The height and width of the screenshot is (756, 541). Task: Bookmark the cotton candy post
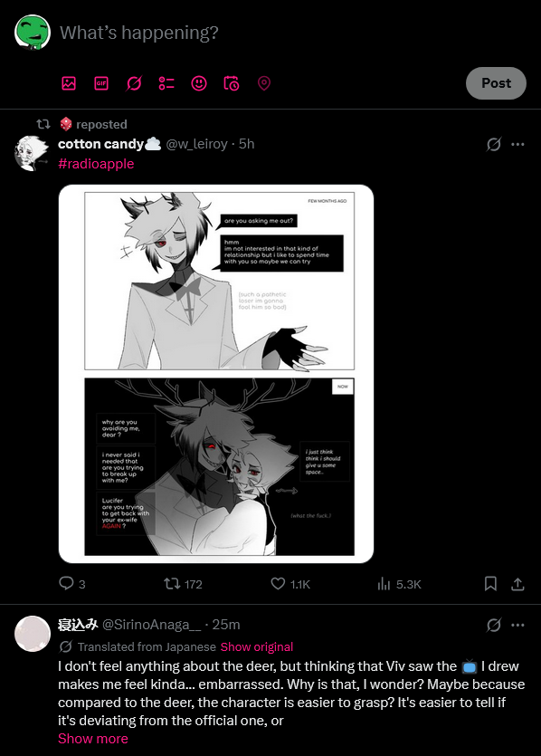490,584
